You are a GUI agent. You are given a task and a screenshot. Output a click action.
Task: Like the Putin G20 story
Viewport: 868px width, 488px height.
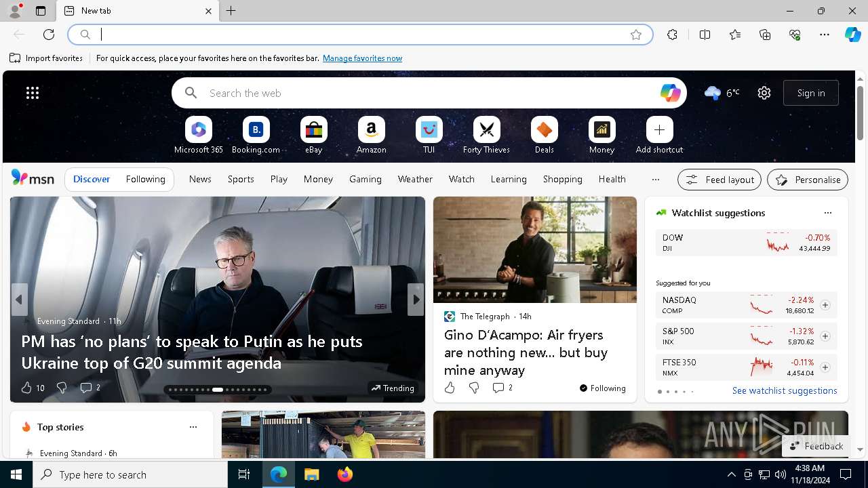(33, 388)
